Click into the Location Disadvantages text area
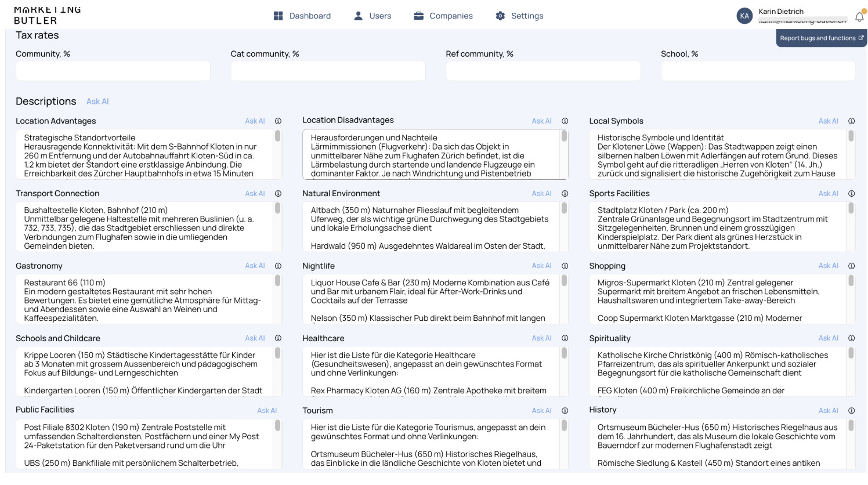Image resolution: width=868 pixels, height=485 pixels. [x=435, y=154]
